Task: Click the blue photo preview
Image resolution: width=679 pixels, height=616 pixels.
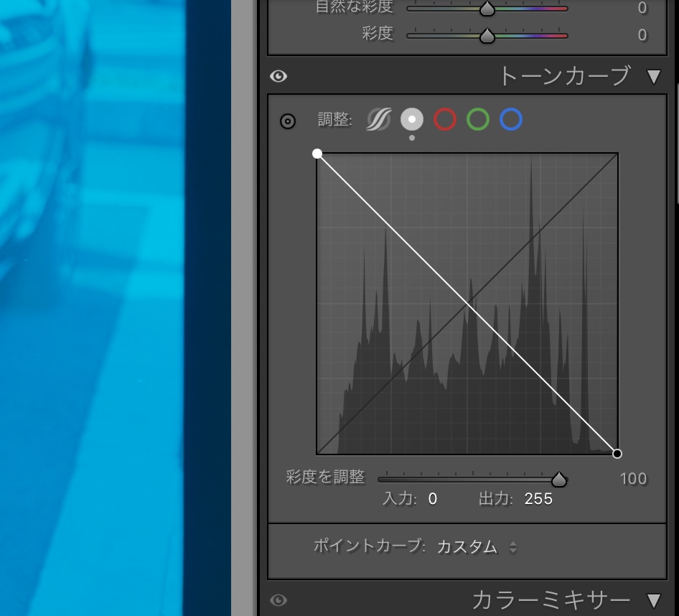Action: 115,308
